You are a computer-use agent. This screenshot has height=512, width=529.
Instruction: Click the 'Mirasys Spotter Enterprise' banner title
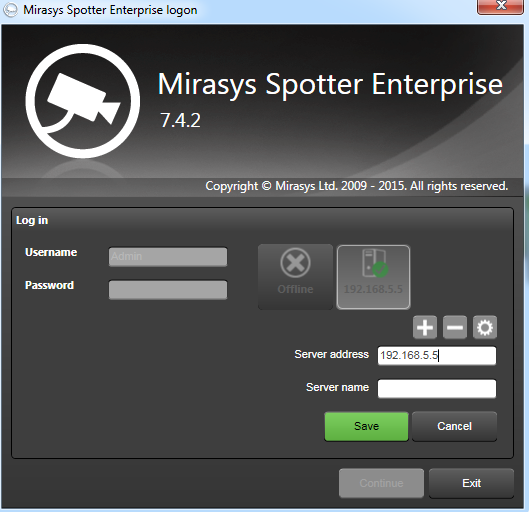330,84
